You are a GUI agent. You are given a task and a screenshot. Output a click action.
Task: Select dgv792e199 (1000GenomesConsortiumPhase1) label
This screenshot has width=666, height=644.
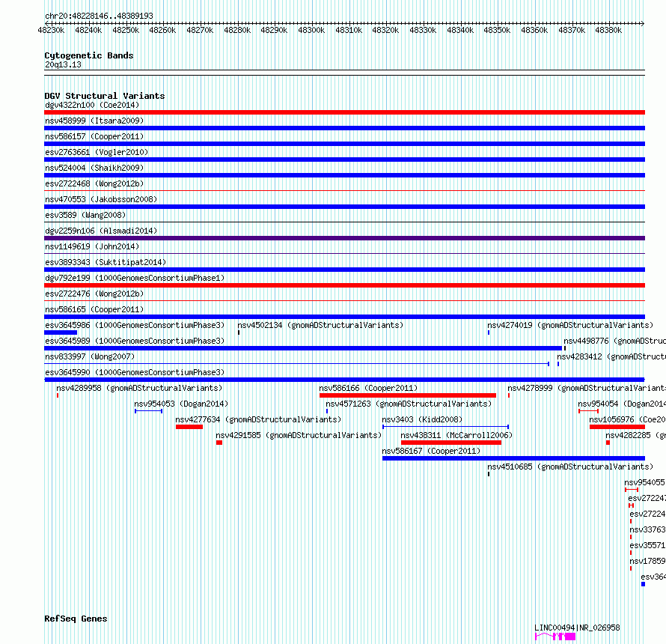pyautogui.click(x=135, y=278)
